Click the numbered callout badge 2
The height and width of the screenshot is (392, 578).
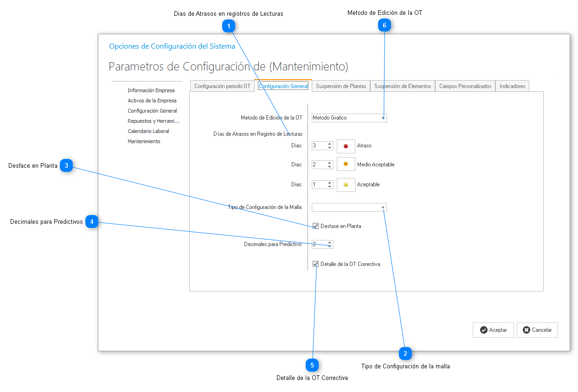(405, 354)
